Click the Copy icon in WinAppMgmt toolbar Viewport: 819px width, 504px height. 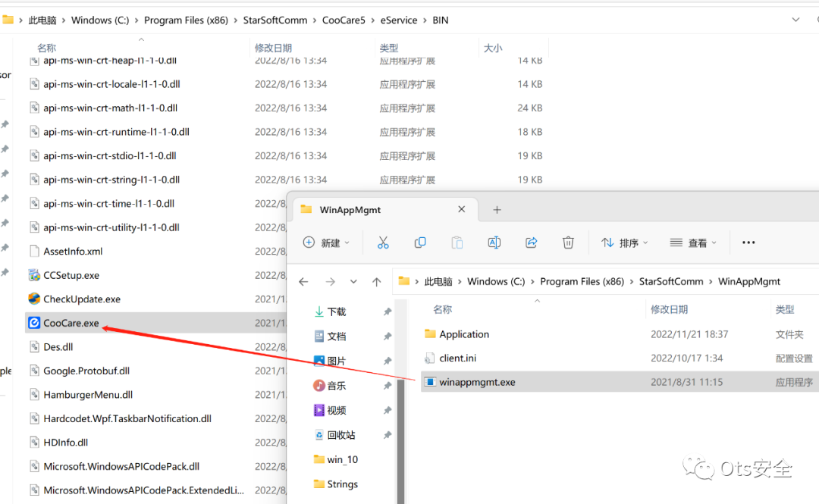pyautogui.click(x=420, y=243)
